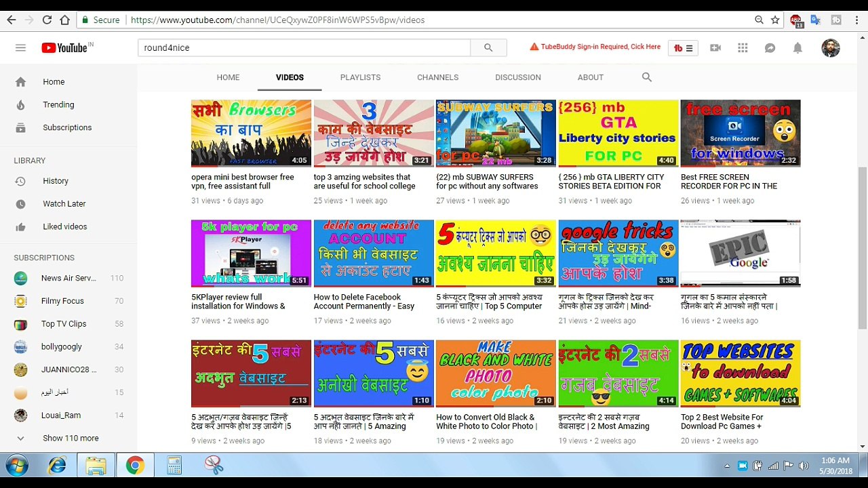Play the delete any website account thumbnail
Screen dimensions: 868x488
(374, 253)
